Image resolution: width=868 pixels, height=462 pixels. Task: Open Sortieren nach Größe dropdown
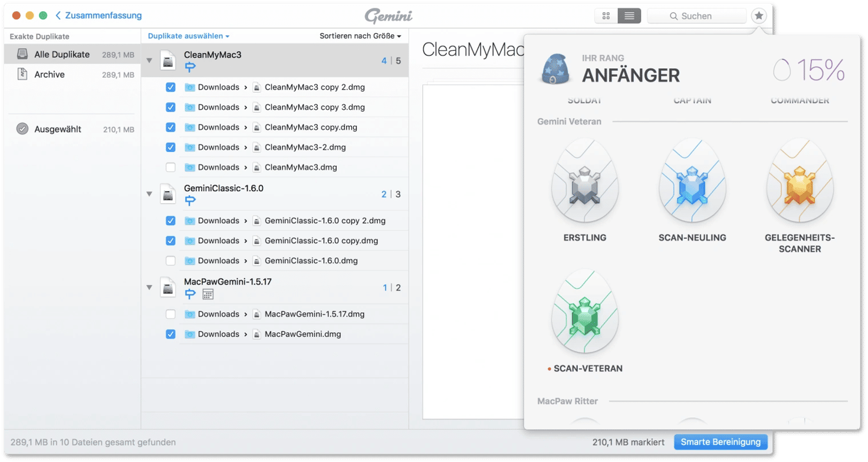click(x=360, y=36)
